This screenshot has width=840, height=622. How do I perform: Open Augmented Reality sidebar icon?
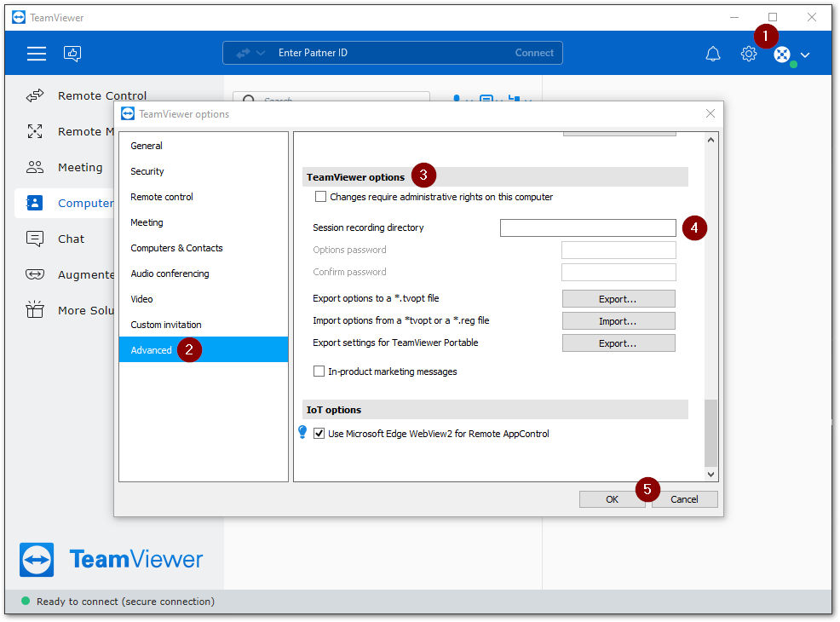[35, 274]
